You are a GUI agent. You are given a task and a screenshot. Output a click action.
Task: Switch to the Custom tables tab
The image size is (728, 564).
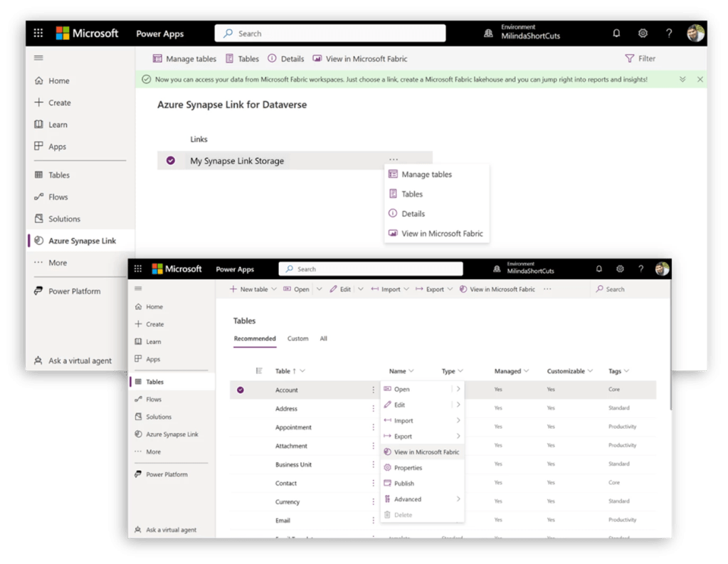click(297, 338)
